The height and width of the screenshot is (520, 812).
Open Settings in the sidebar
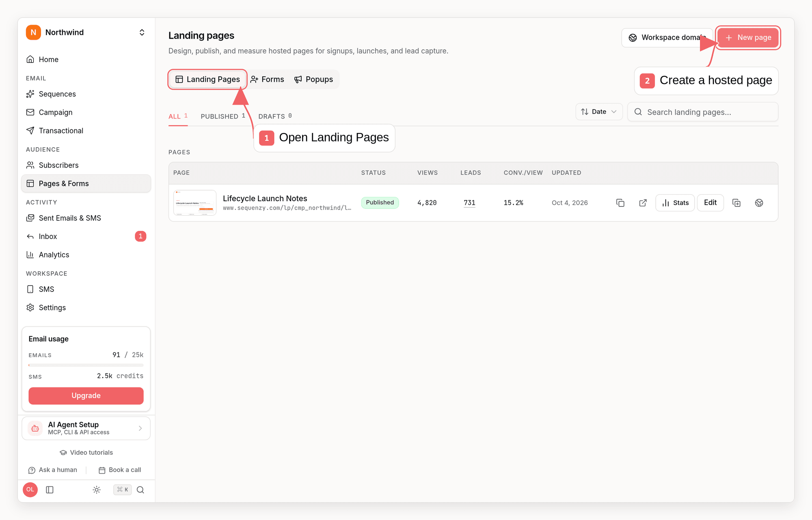coord(86,307)
